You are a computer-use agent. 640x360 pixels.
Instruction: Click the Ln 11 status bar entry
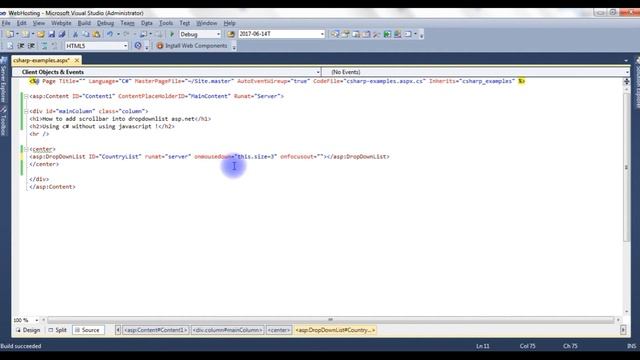pos(482,346)
